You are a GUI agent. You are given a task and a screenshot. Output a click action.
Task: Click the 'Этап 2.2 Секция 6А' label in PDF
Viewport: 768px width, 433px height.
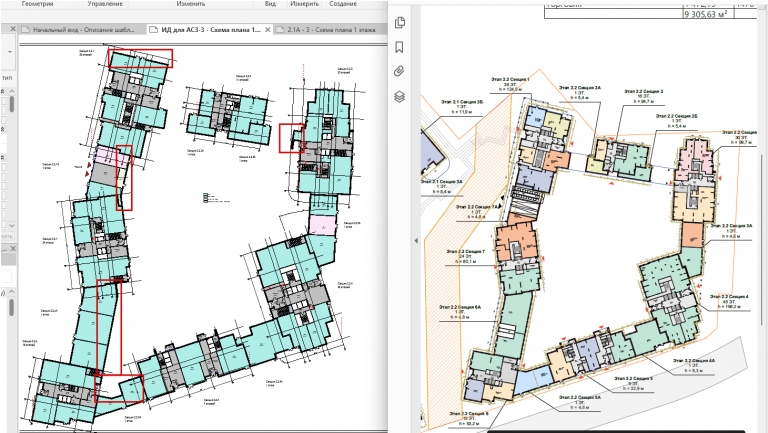click(459, 307)
